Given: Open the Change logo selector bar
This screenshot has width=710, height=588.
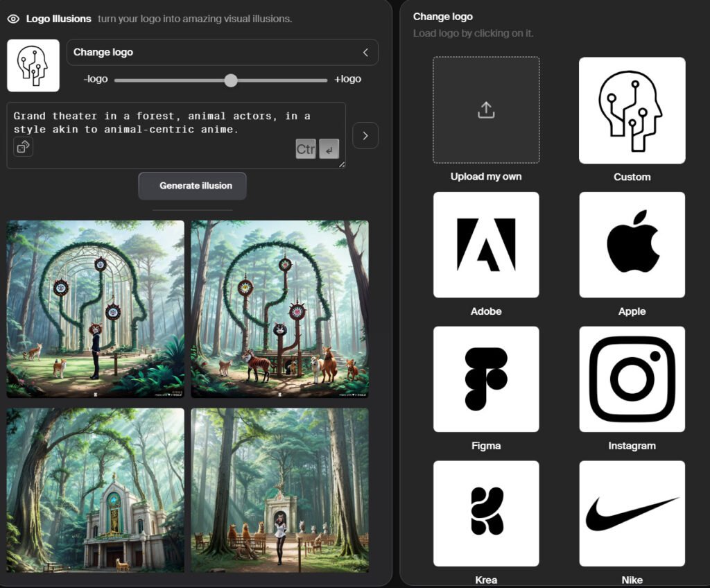Looking at the screenshot, I should pyautogui.click(x=223, y=52).
